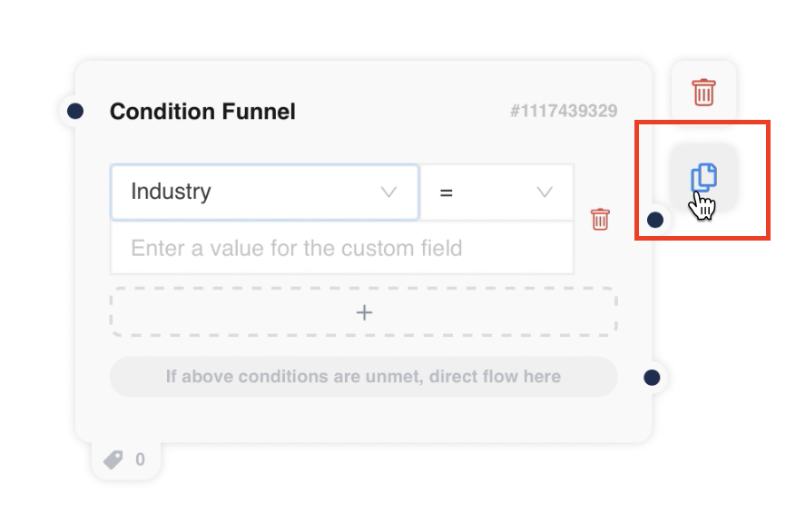This screenshot has width=786, height=532.
Task: Click the node ID #1117439329
Action: point(564,112)
